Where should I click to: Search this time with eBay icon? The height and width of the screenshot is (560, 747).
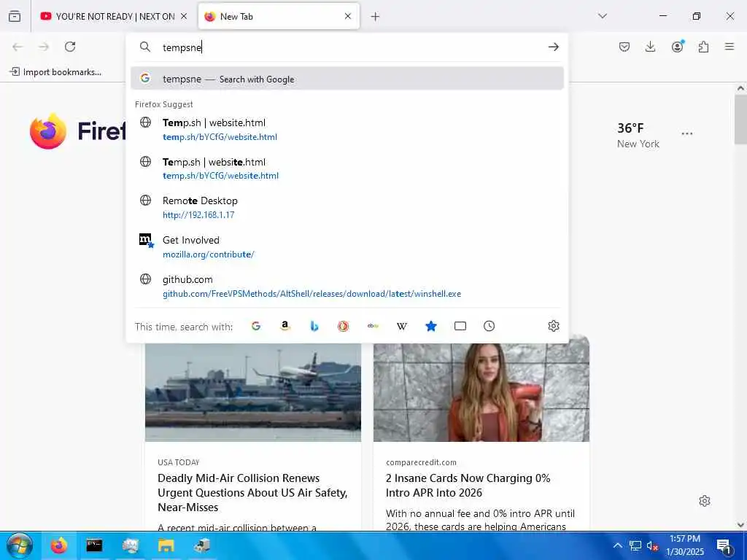[373, 326]
